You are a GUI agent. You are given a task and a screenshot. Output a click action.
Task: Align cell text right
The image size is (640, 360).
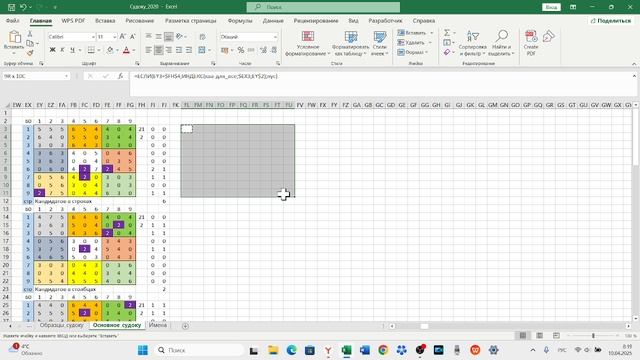[168, 50]
